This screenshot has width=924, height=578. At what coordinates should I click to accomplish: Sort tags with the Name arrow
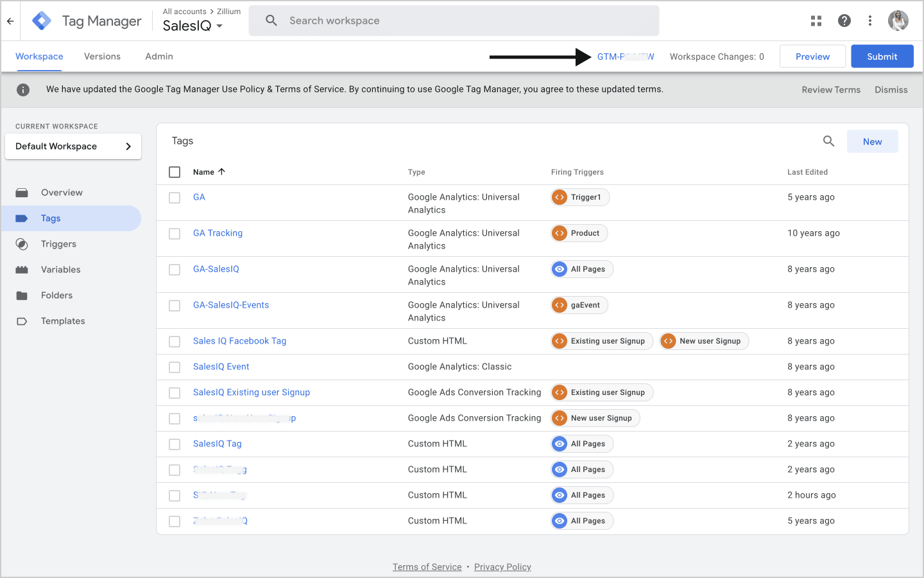click(221, 172)
